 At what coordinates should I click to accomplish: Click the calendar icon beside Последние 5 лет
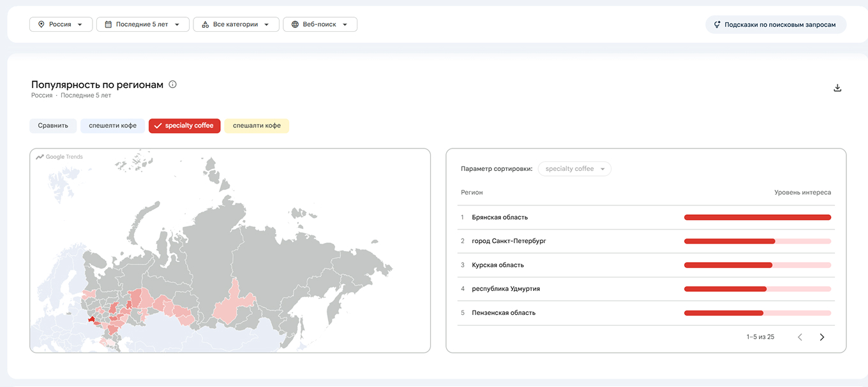(x=108, y=24)
